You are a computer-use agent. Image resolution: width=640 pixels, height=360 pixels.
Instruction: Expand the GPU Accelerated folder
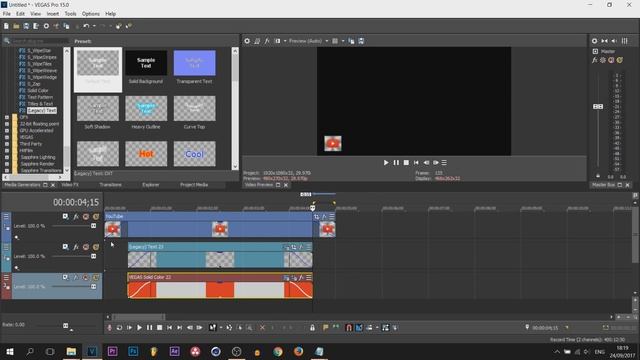click(x=7, y=131)
